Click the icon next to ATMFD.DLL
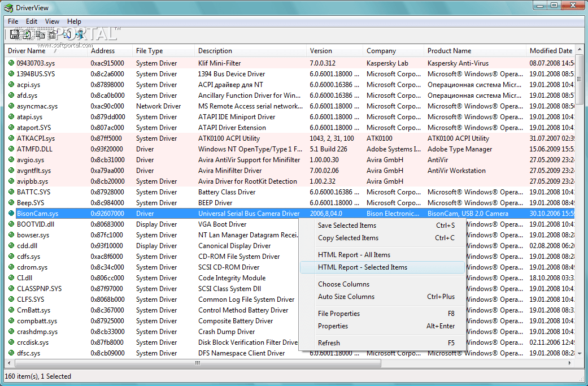This screenshot has height=386, width=588. pyautogui.click(x=11, y=149)
